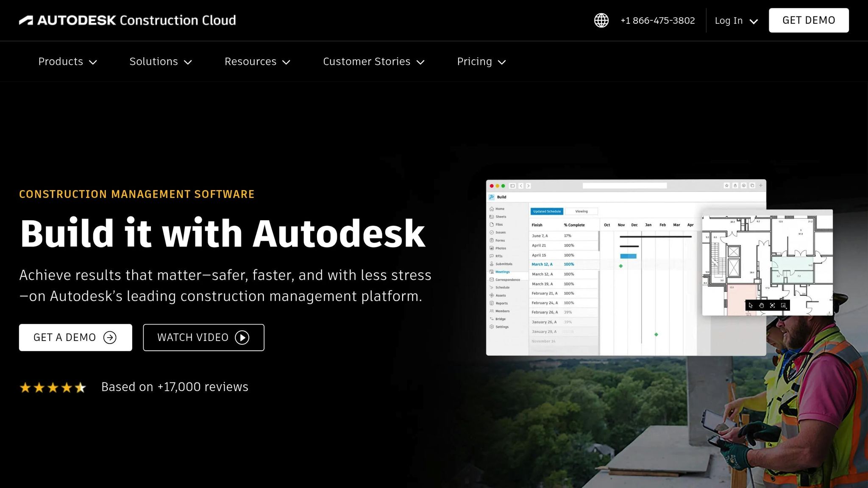Expand the Customer Stories menu
868x488 pixels.
point(374,61)
